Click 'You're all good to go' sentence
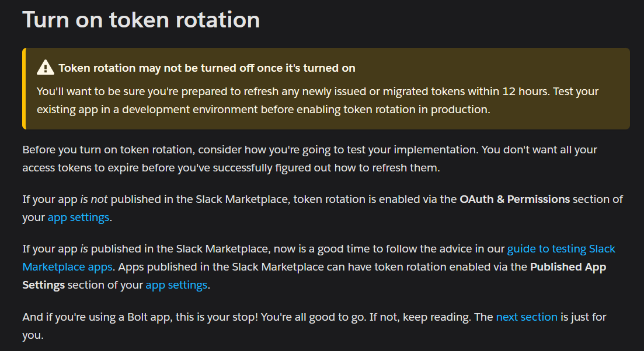Image resolution: width=644 pixels, height=351 pixels. [314, 317]
